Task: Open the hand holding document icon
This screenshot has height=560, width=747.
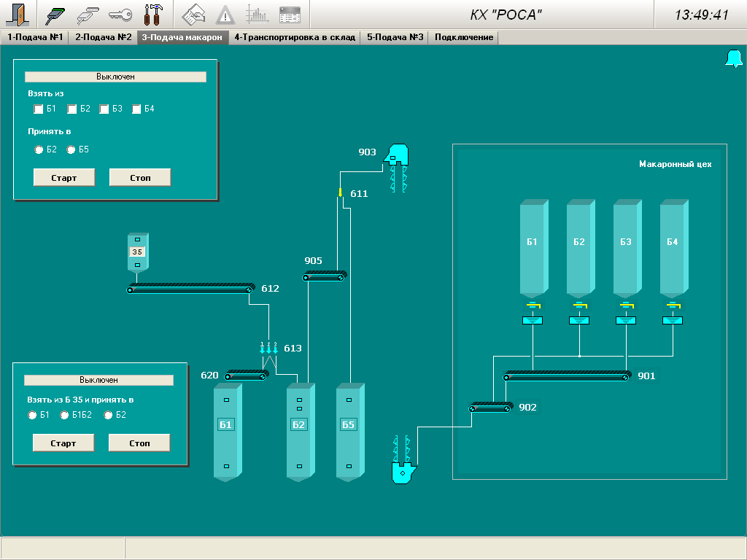Action: coord(193,14)
